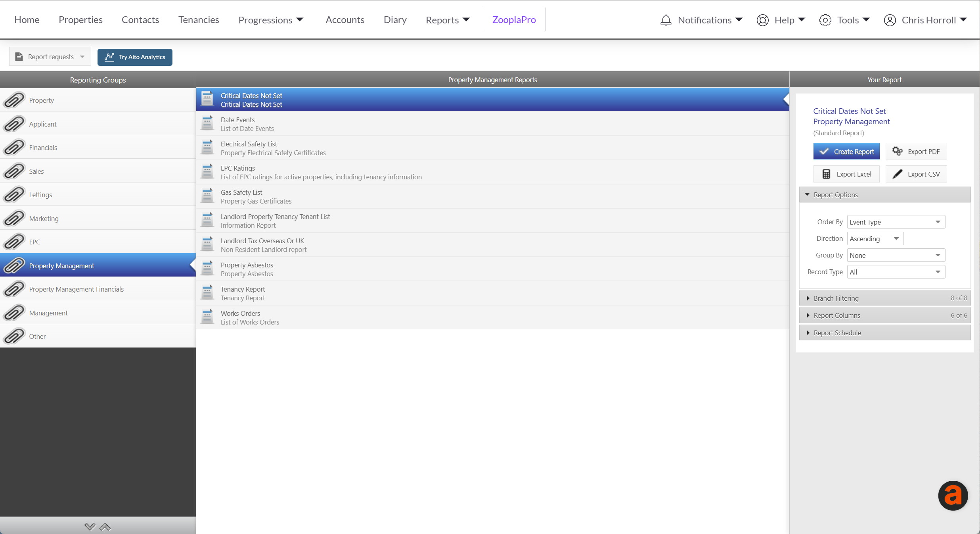This screenshot has width=980, height=534.
Task: Click Export PDF
Action: pyautogui.click(x=916, y=151)
